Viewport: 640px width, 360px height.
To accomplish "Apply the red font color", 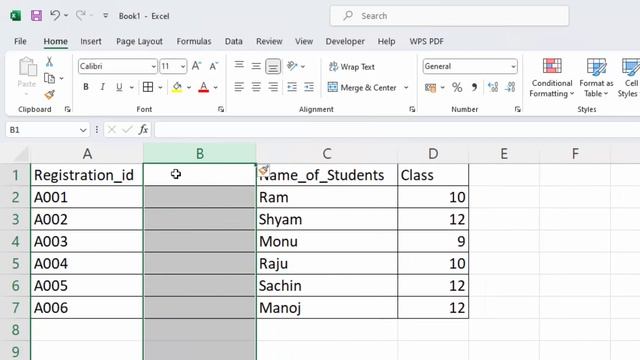I will 204,87.
